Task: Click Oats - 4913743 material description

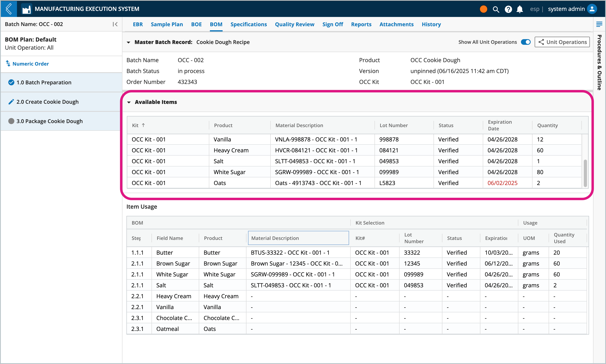Action: point(318,183)
